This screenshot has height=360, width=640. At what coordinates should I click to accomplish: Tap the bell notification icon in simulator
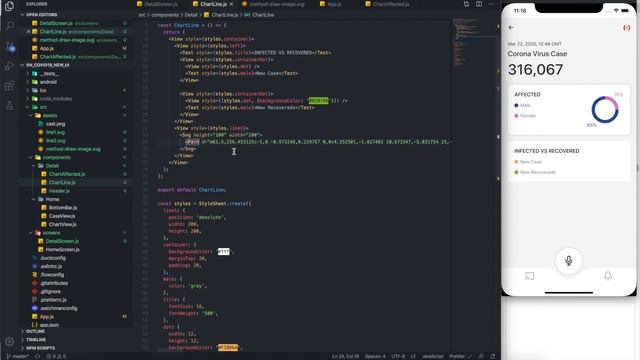[x=608, y=276]
